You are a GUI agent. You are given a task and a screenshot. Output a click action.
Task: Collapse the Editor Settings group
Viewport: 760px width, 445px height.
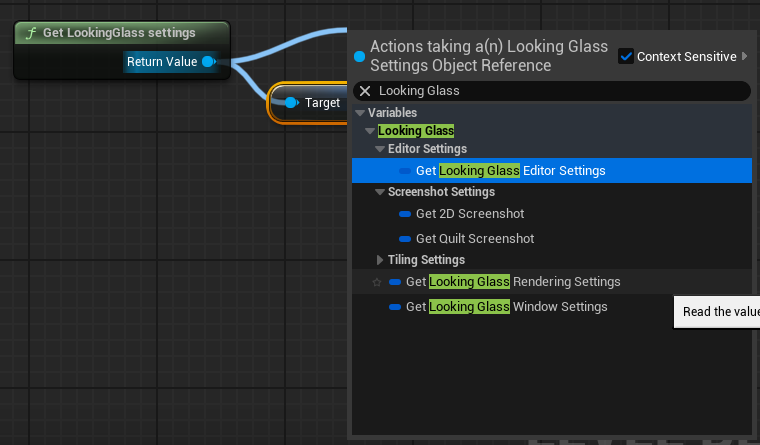pos(380,149)
